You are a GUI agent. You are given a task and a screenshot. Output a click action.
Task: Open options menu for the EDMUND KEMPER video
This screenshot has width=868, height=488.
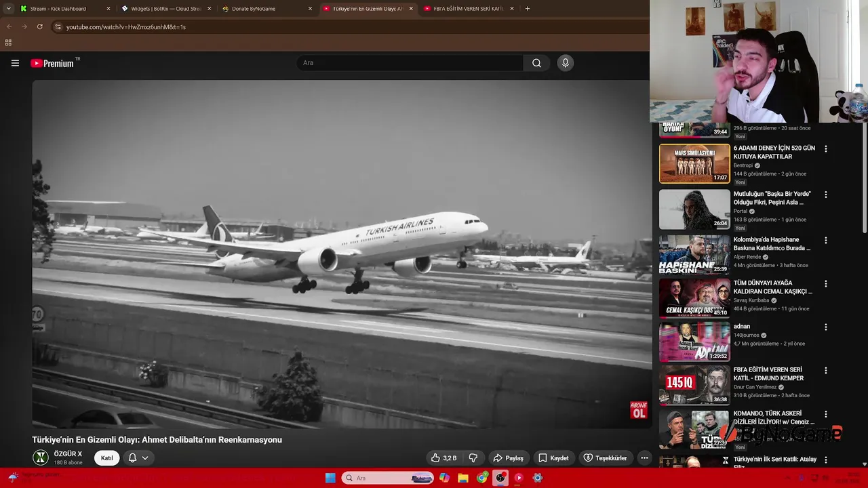click(x=825, y=370)
